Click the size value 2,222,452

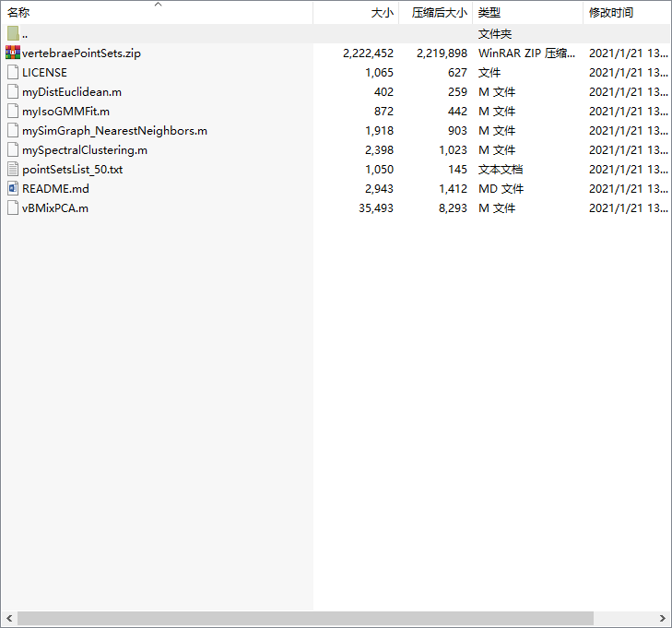click(x=368, y=53)
